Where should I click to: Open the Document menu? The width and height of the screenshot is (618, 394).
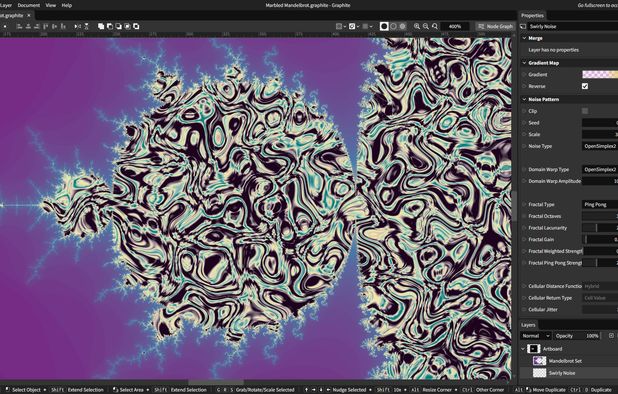[x=29, y=5]
